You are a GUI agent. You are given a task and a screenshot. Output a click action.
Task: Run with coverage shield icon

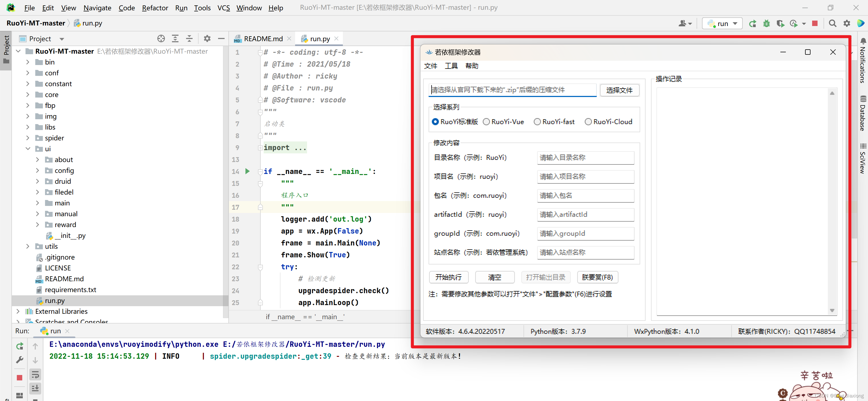pyautogui.click(x=780, y=24)
